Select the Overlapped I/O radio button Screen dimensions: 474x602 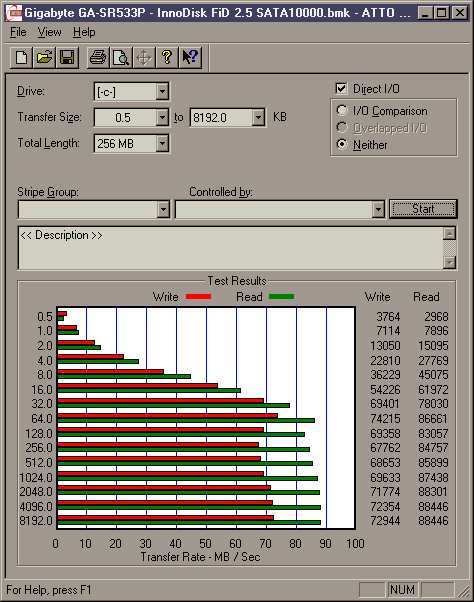tap(342, 127)
